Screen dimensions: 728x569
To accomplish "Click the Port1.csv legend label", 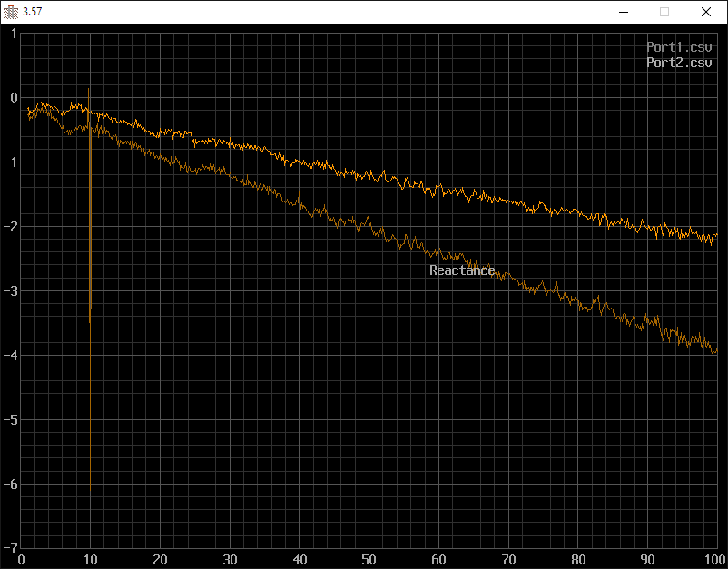I will (679, 47).
